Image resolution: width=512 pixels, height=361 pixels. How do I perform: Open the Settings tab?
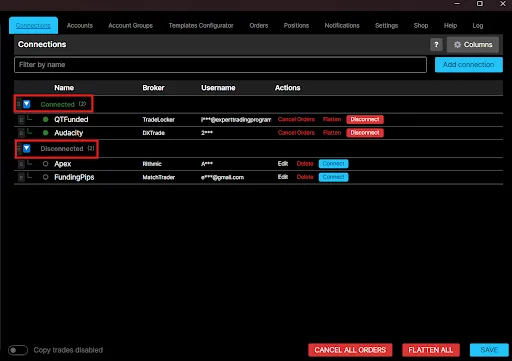386,25
